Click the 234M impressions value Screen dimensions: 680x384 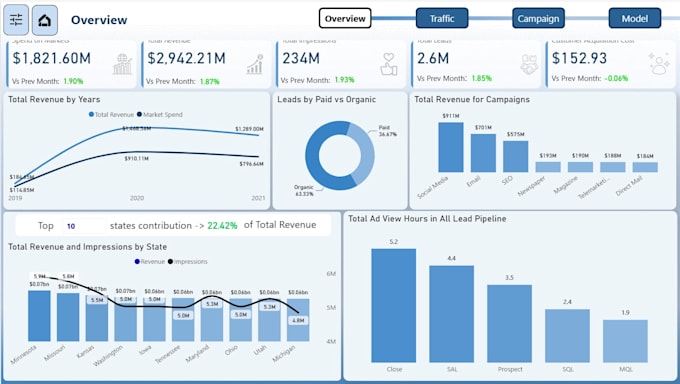coord(301,58)
